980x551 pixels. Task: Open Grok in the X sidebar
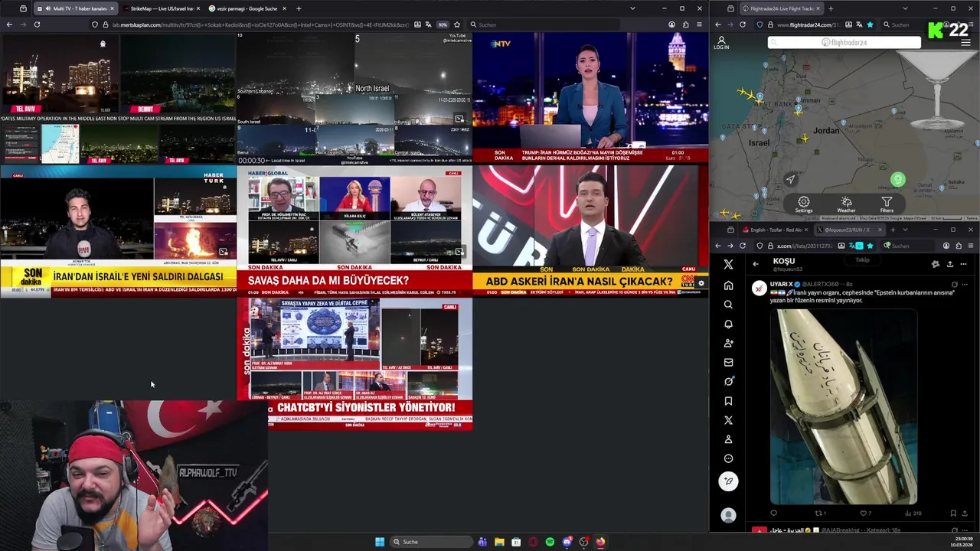(728, 381)
